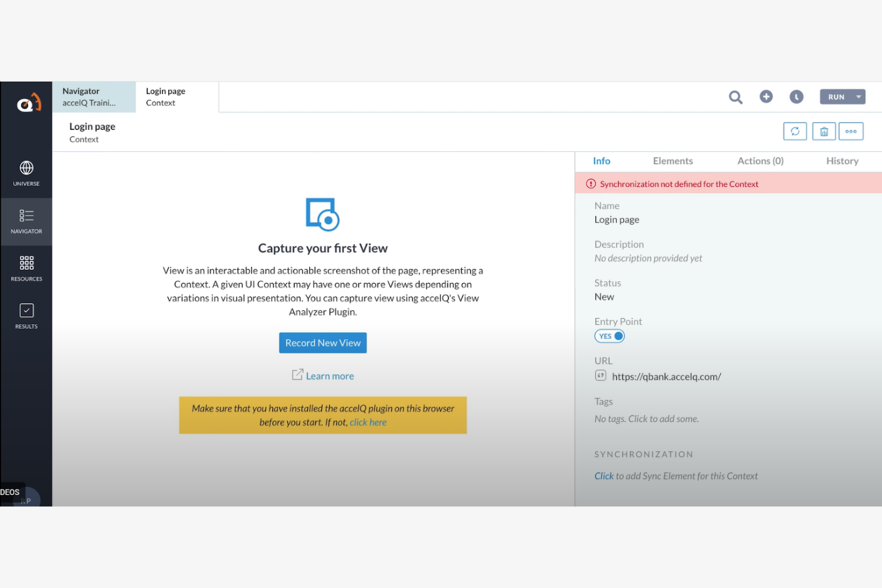Click the URL quote icon
This screenshot has width=882, height=588.
click(601, 375)
